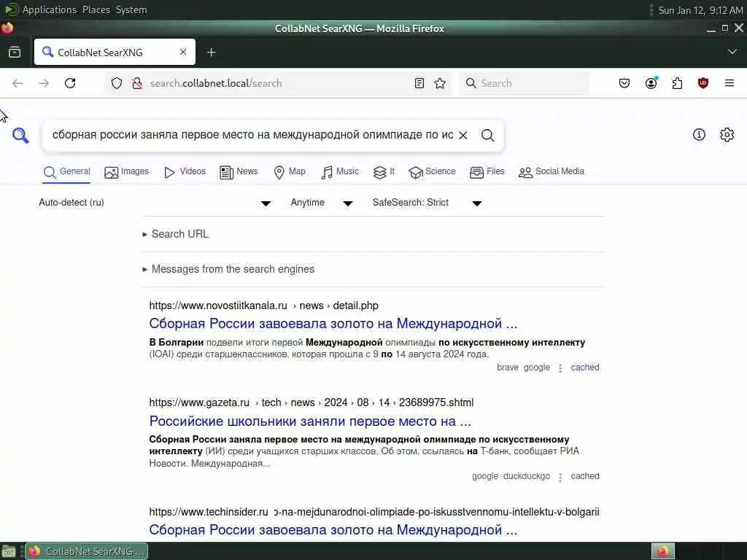Open the uBlock Origin shield icon
The width and height of the screenshot is (747, 560).
pyautogui.click(x=703, y=83)
